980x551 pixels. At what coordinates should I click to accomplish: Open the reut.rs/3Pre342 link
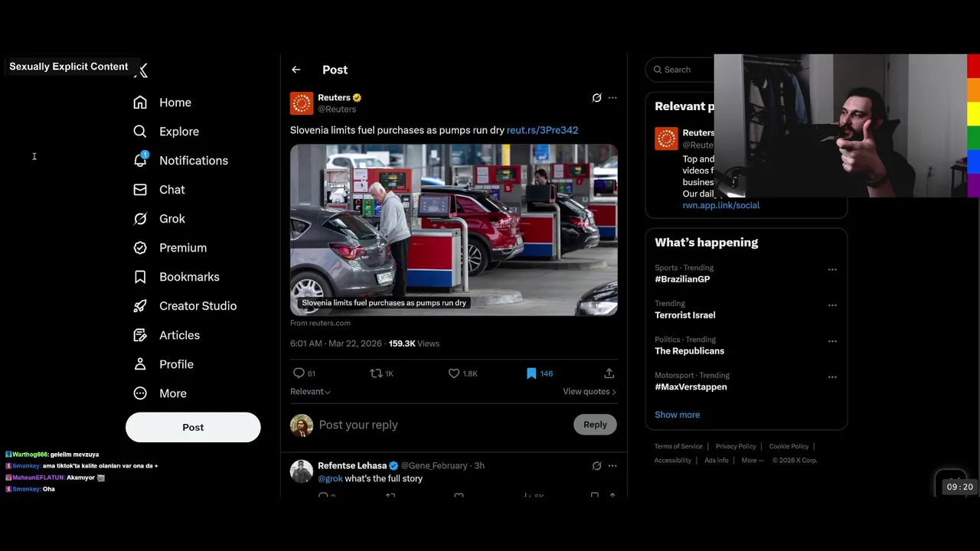[x=542, y=130]
